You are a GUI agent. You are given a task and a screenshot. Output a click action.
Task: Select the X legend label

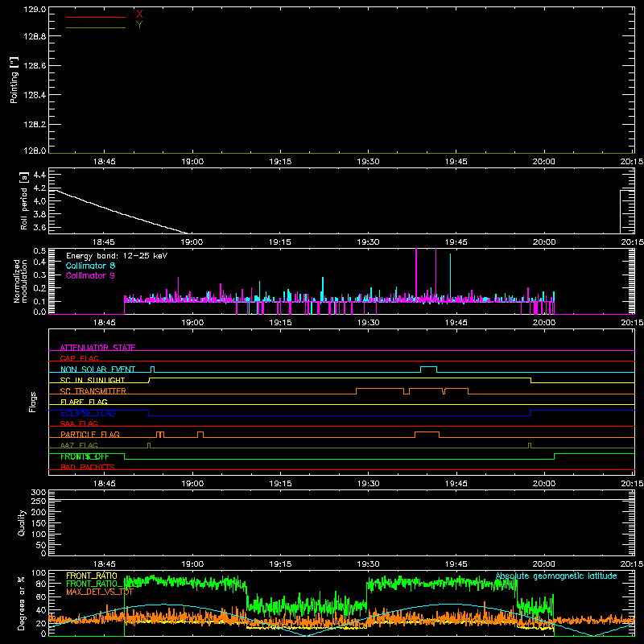point(139,14)
